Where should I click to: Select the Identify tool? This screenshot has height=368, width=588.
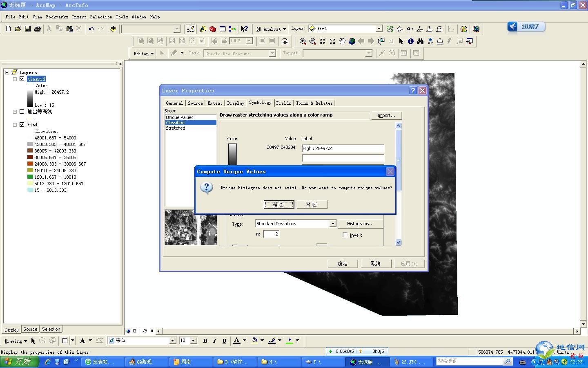click(x=410, y=41)
